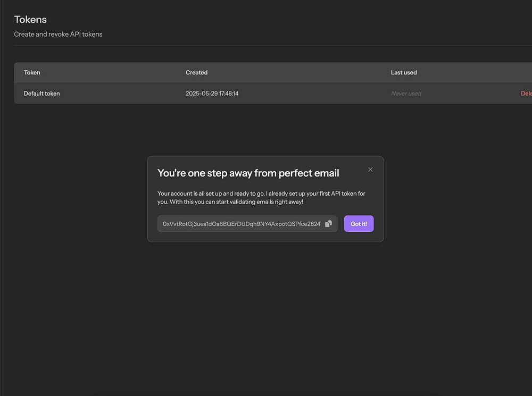This screenshot has width=532, height=396.
Task: Click the Default token row name
Action: tap(41, 94)
